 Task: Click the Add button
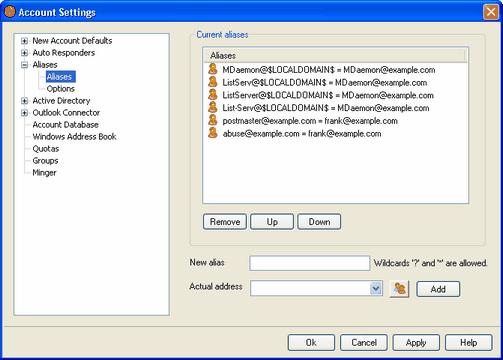pyautogui.click(x=438, y=289)
